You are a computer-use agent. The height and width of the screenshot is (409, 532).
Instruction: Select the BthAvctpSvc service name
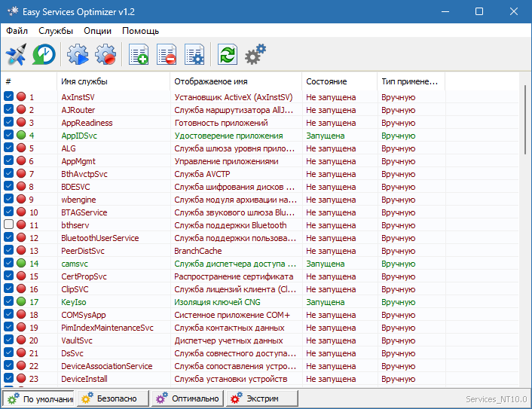[x=84, y=174]
